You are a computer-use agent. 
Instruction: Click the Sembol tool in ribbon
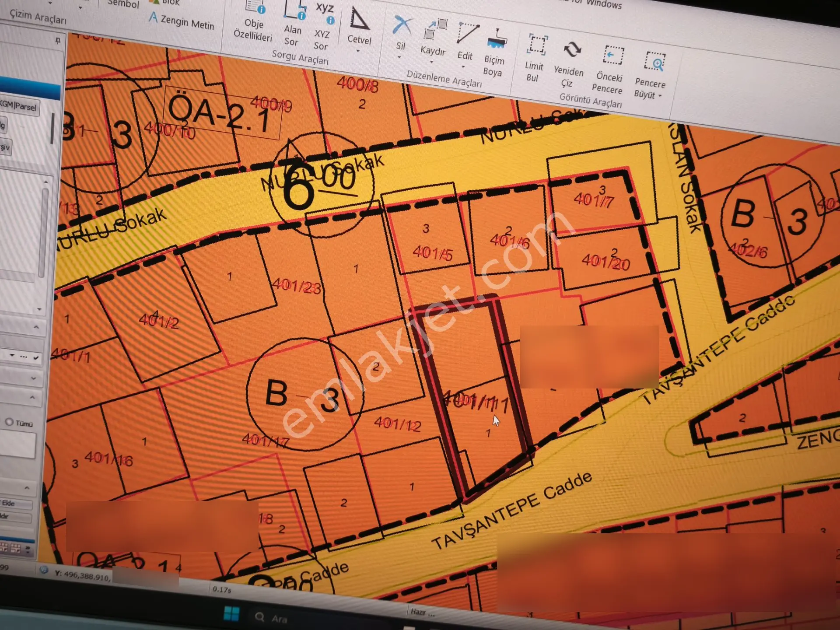(123, 3)
